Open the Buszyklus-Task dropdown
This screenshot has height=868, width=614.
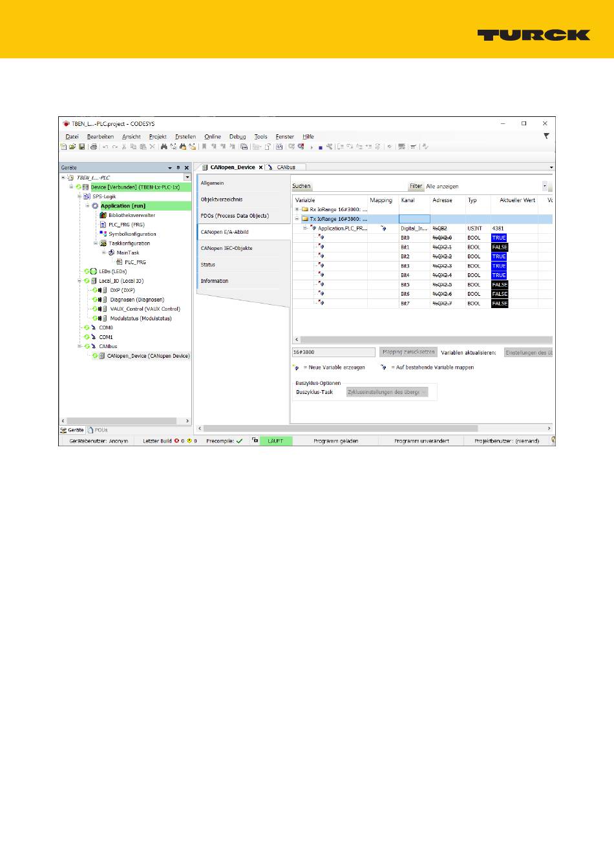[x=387, y=392]
